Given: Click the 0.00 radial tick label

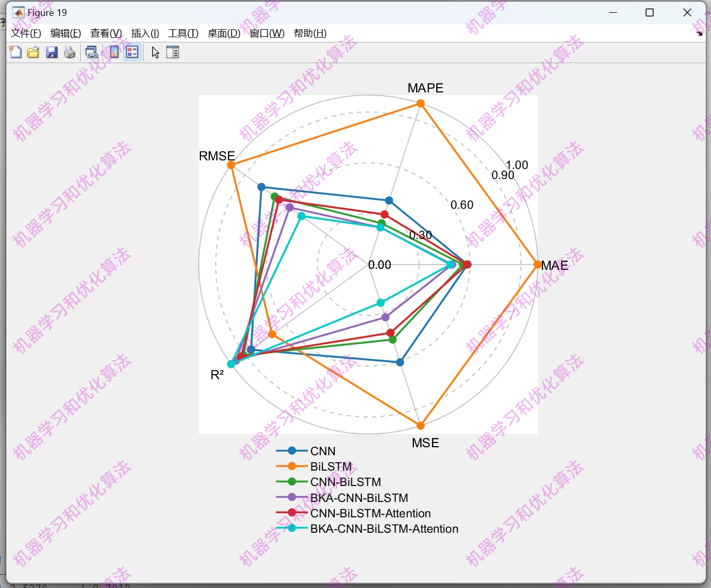Looking at the screenshot, I should click(x=380, y=265).
